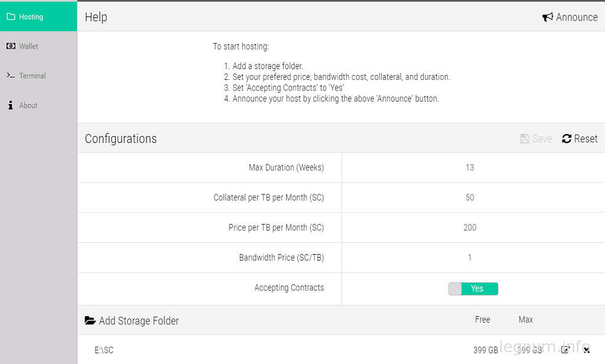Screen dimensions: 605x364
Task: Click help step about preferred price and bandwidth
Action: tap(341, 77)
